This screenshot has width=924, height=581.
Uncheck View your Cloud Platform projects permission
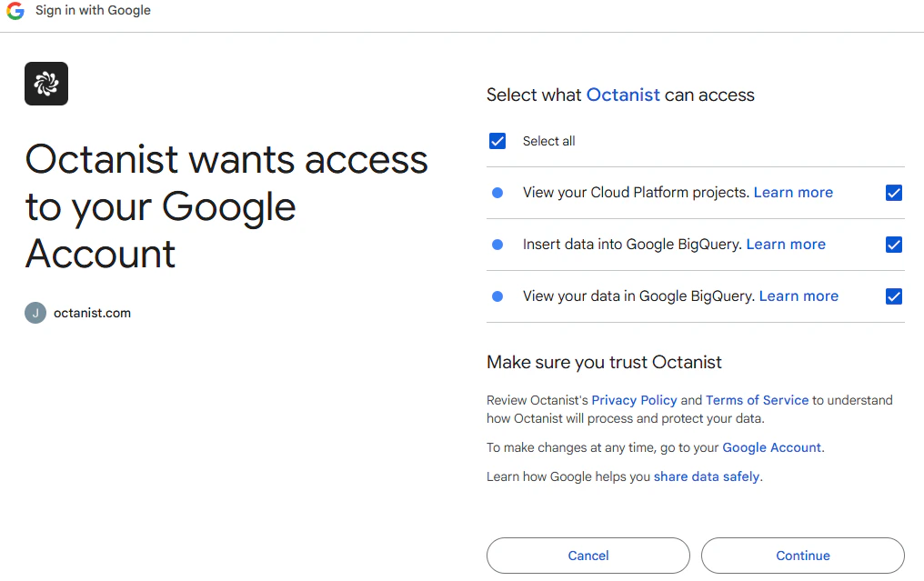(x=893, y=193)
